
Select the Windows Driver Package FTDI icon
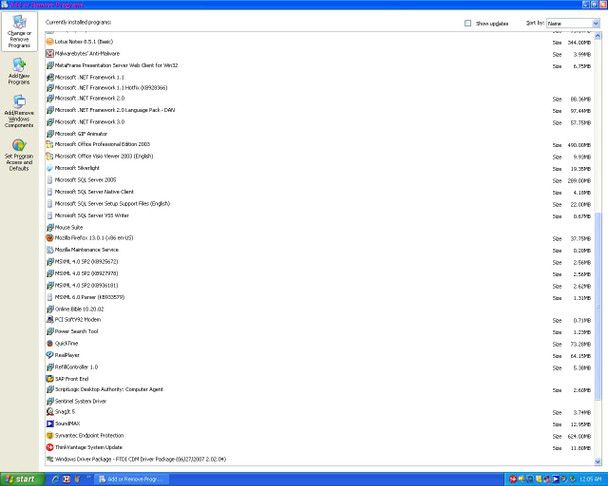pos(50,459)
